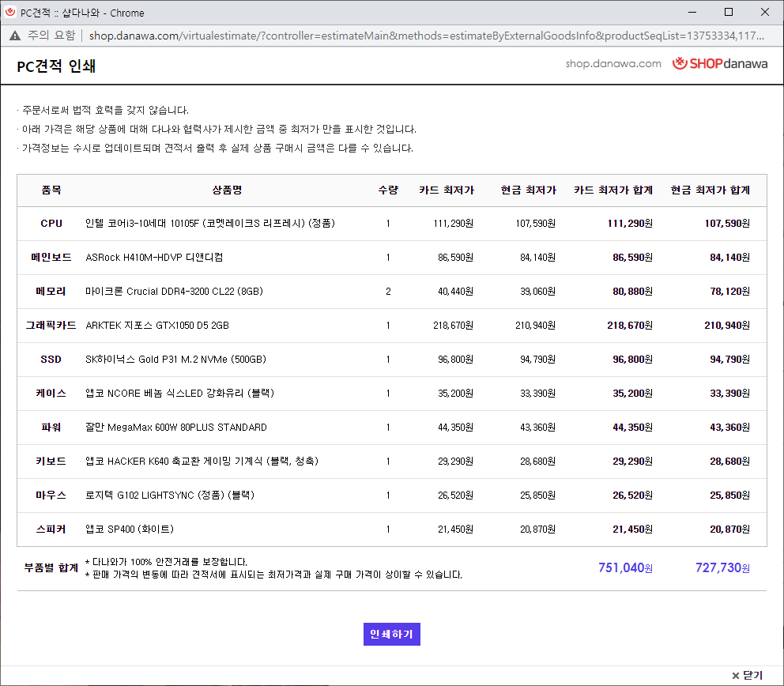Image resolution: width=784 pixels, height=686 pixels.
Task: Click speaker card total 21,450원 in bold
Action: click(x=632, y=530)
